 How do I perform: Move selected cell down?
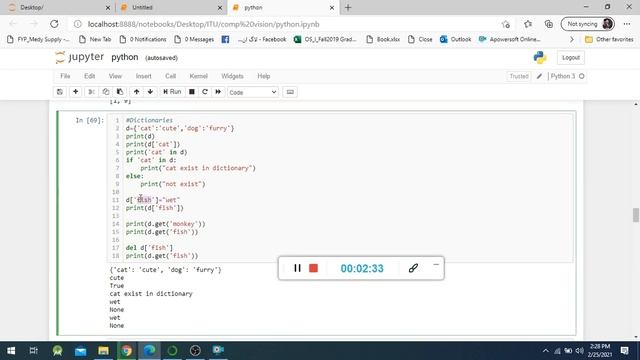150,92
